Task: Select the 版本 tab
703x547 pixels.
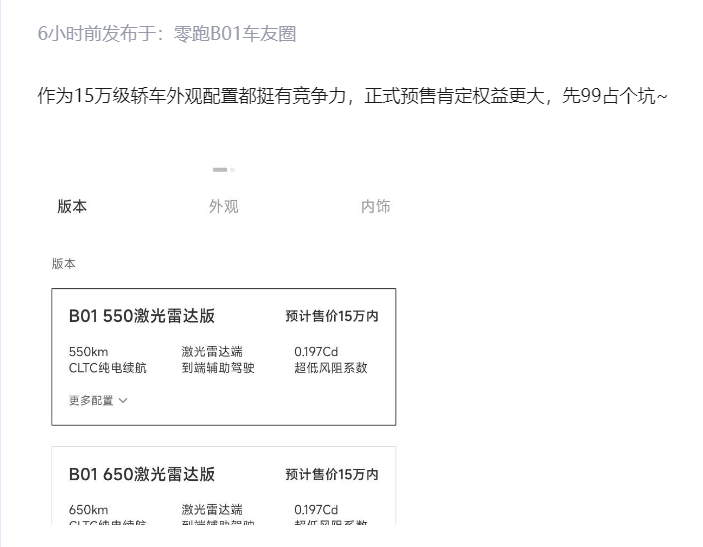Action: [x=72, y=206]
